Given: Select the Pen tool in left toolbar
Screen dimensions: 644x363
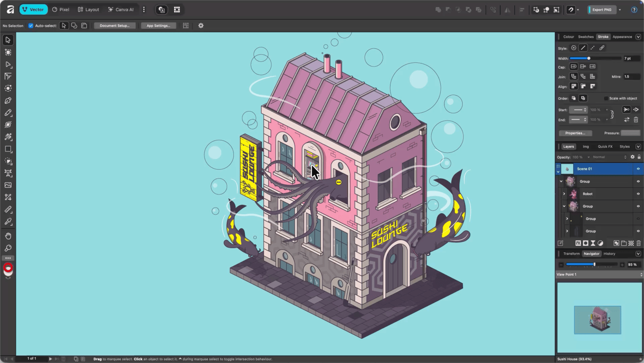Looking at the screenshot, I should 8,101.
